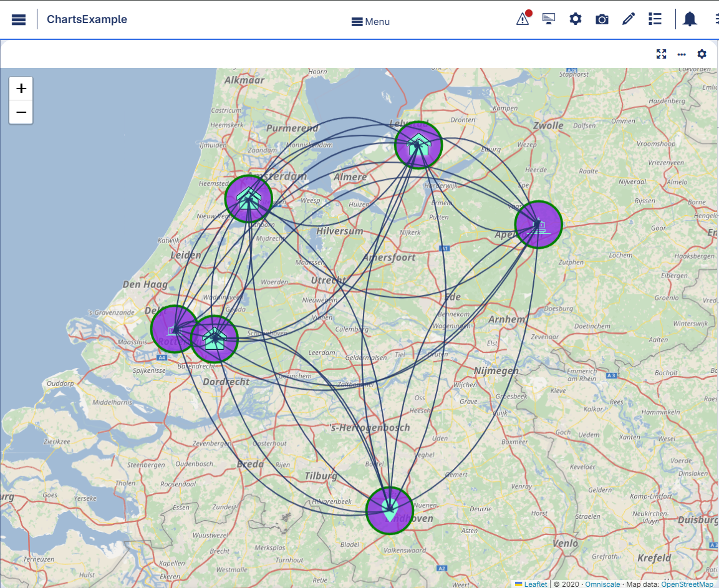The image size is (719, 588).
Task: Click the ChartsExample title in the header
Action: coord(87,19)
